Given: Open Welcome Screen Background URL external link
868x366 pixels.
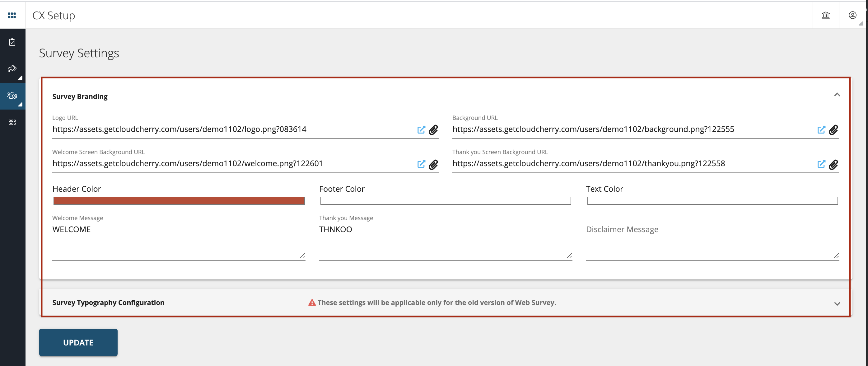Looking at the screenshot, I should (x=421, y=164).
